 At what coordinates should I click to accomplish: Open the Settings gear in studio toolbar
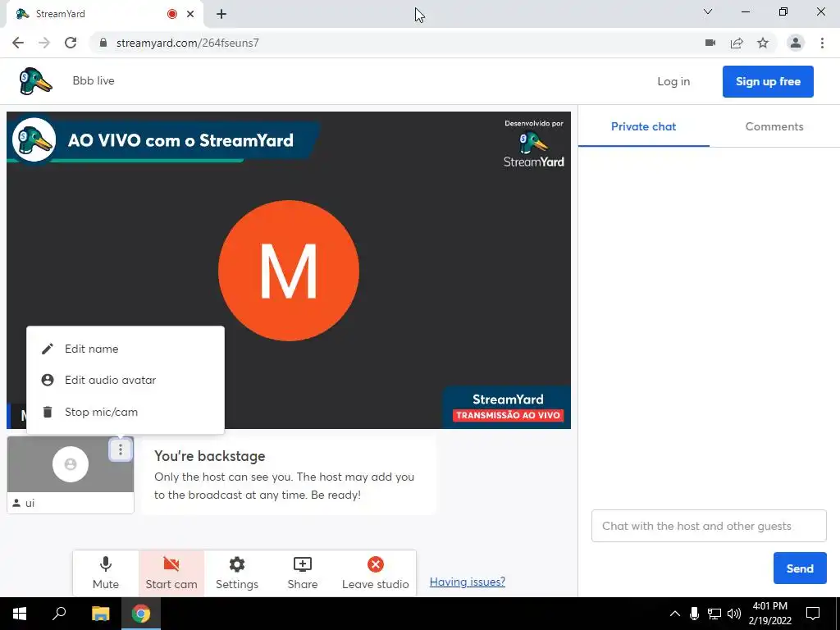click(237, 573)
